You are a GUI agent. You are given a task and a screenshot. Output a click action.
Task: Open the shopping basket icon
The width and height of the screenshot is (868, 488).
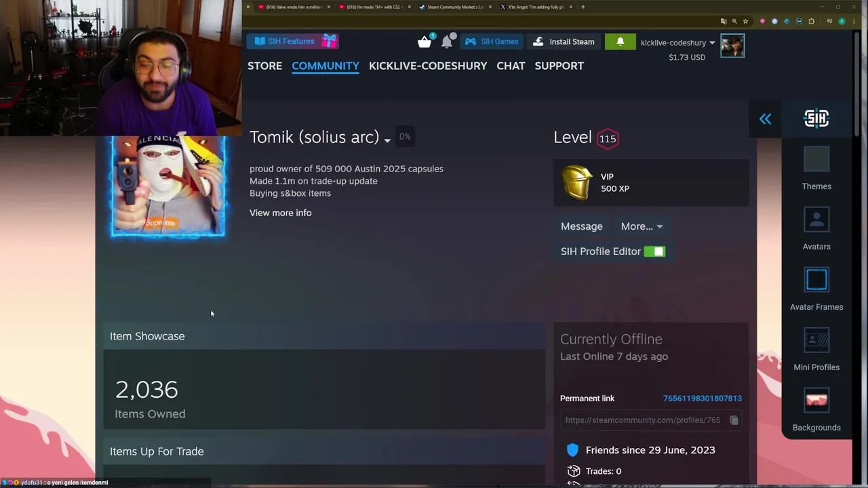[x=425, y=42]
